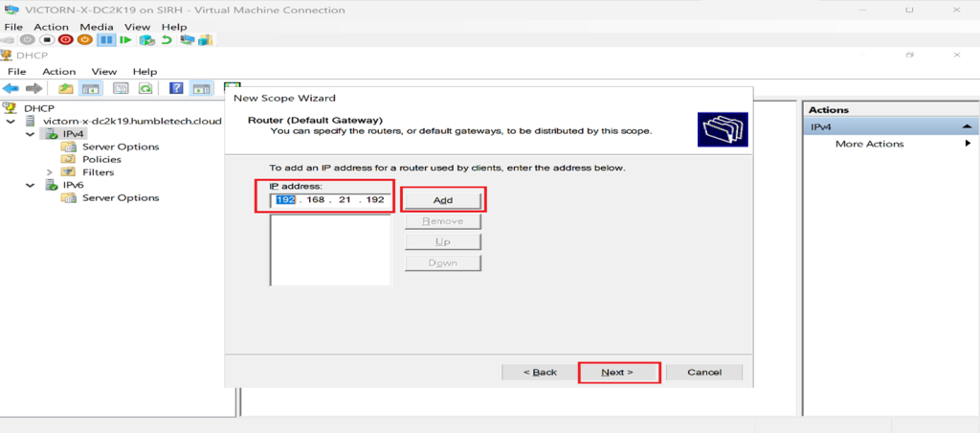The width and height of the screenshot is (980, 433).
Task: Click the blue Back arrow in DHCP toolbar
Action: [11, 88]
